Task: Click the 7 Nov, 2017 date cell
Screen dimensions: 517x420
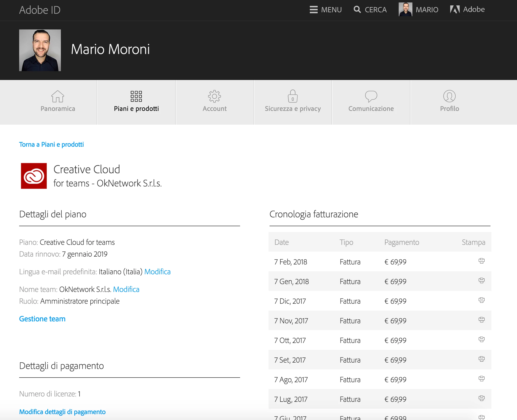Action: (x=291, y=321)
